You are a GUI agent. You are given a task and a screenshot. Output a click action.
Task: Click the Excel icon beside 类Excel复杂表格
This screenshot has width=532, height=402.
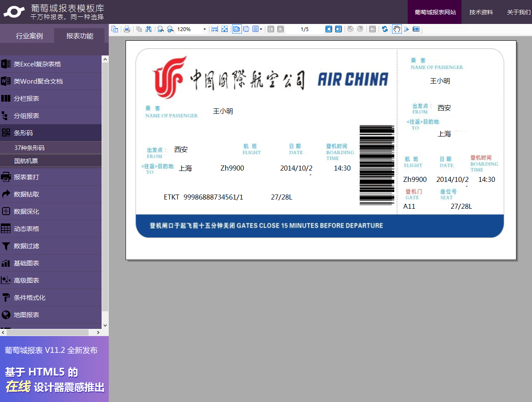[x=6, y=64]
